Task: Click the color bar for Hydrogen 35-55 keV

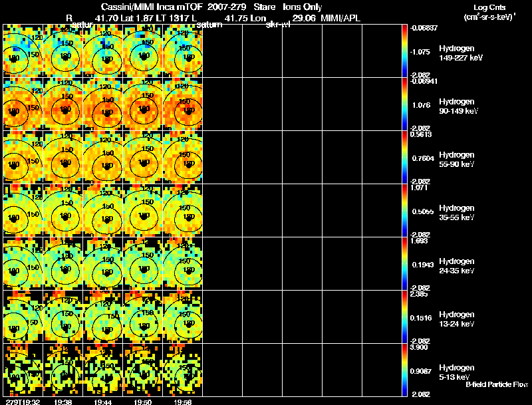Action: coord(404,211)
